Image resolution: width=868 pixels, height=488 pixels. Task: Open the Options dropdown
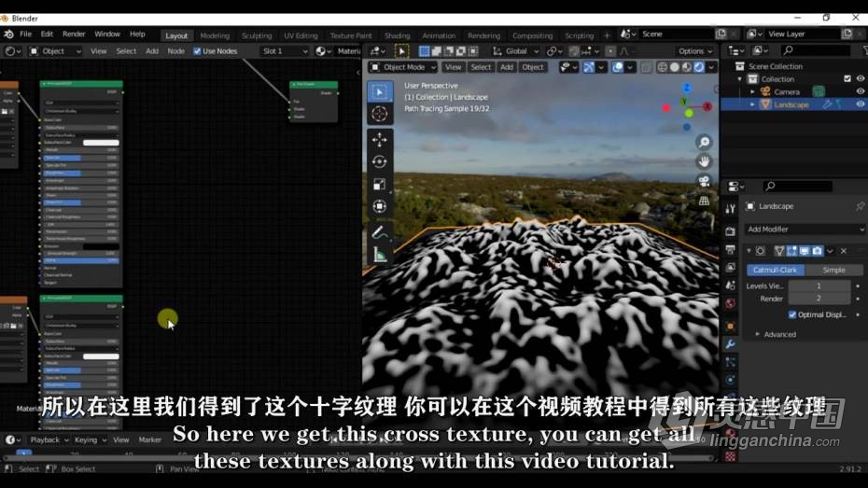[695, 51]
